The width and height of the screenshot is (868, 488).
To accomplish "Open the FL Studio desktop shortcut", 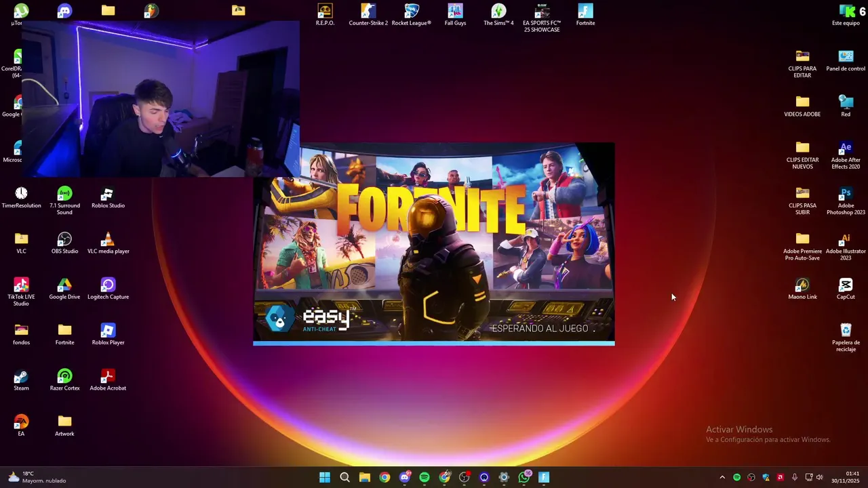I will coord(151,10).
